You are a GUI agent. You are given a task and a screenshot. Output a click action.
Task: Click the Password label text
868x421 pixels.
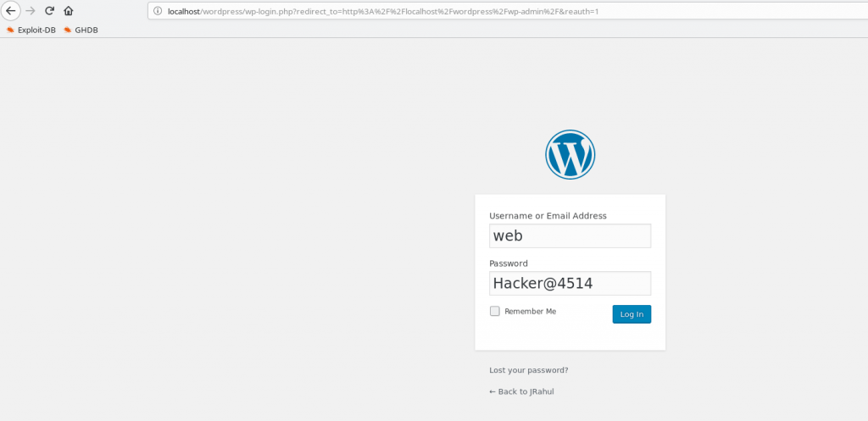pos(509,263)
